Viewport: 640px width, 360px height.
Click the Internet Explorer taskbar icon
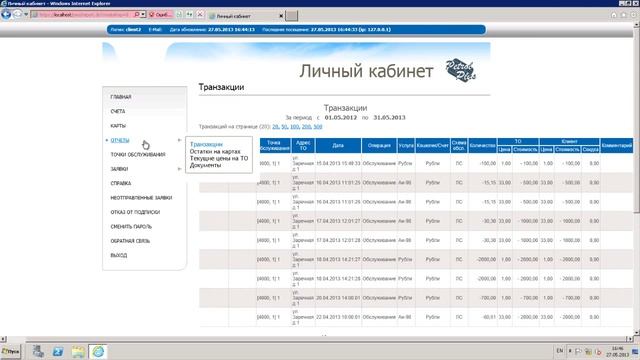point(98,351)
